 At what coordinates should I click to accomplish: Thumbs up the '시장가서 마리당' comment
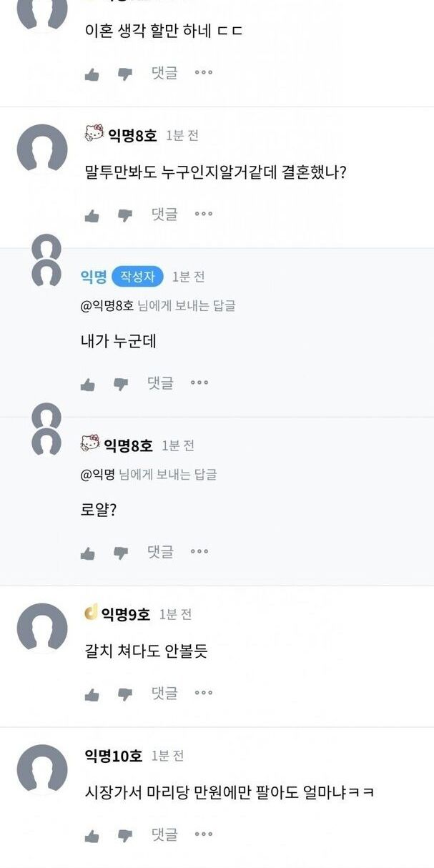coord(92,836)
